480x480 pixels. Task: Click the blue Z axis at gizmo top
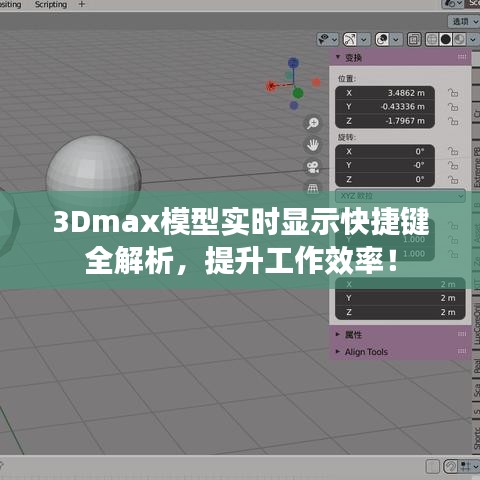(x=293, y=62)
